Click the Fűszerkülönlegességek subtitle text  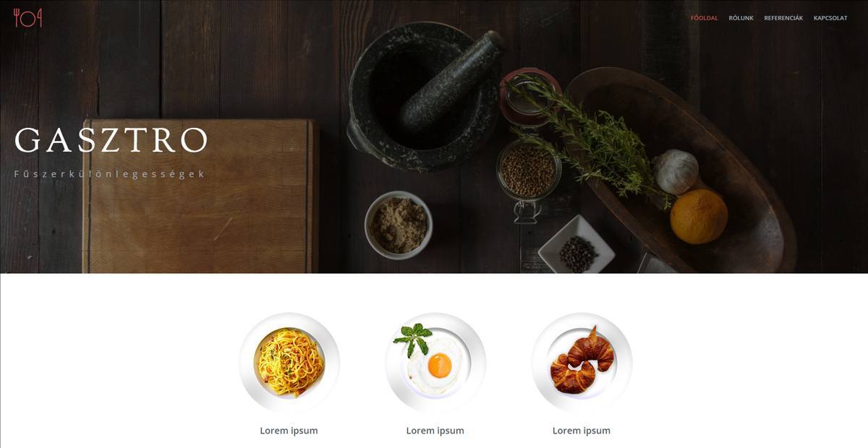click(109, 174)
